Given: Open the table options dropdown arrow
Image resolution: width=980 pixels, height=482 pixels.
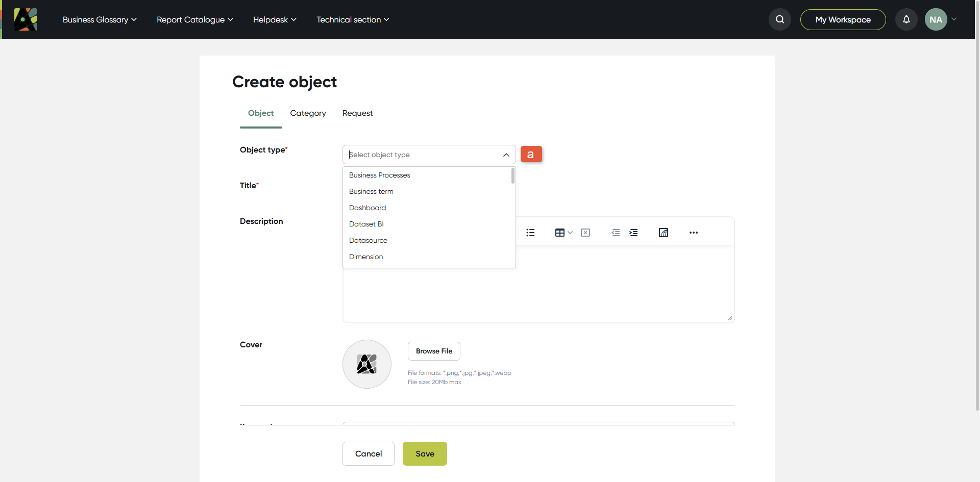Looking at the screenshot, I should coord(570,233).
